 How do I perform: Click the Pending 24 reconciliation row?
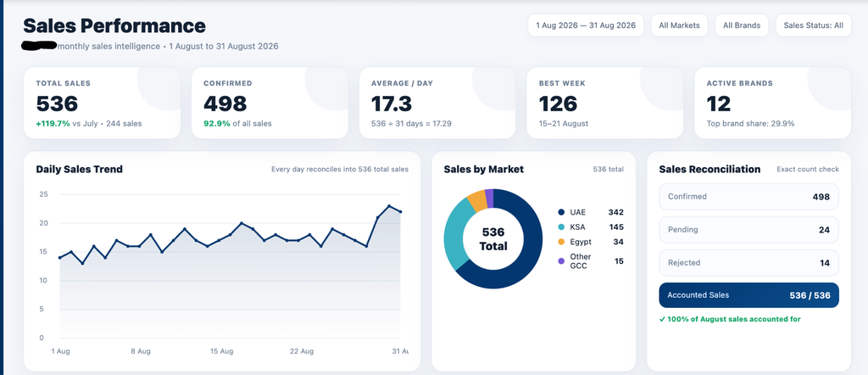pos(749,230)
